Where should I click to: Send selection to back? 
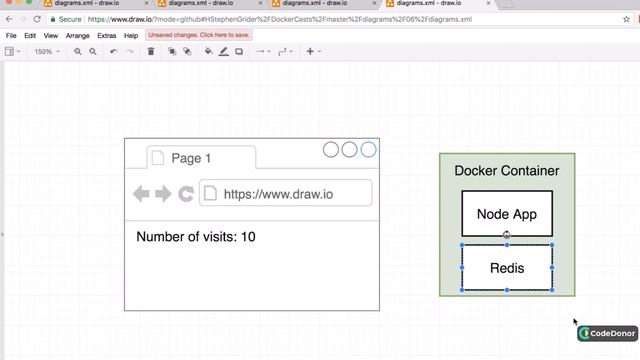tap(187, 51)
